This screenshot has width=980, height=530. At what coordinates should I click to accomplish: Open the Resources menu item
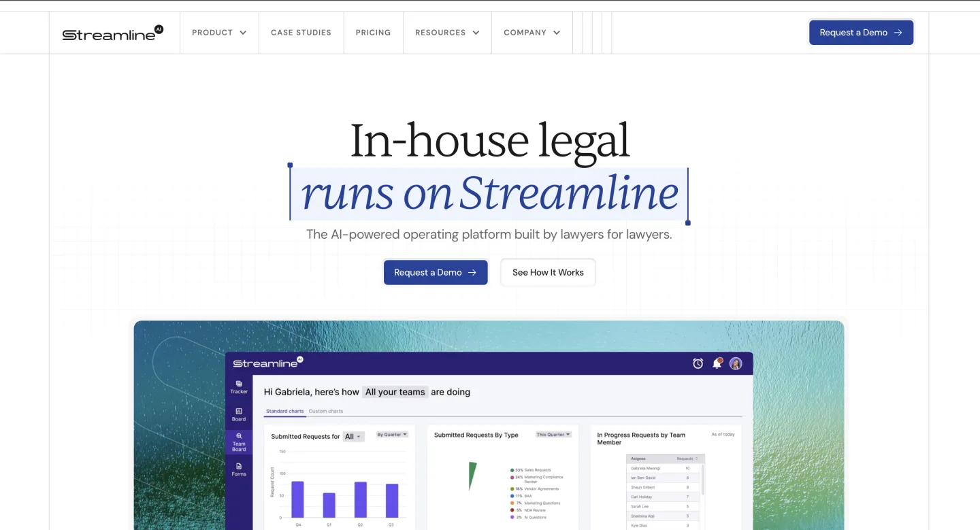(x=447, y=33)
